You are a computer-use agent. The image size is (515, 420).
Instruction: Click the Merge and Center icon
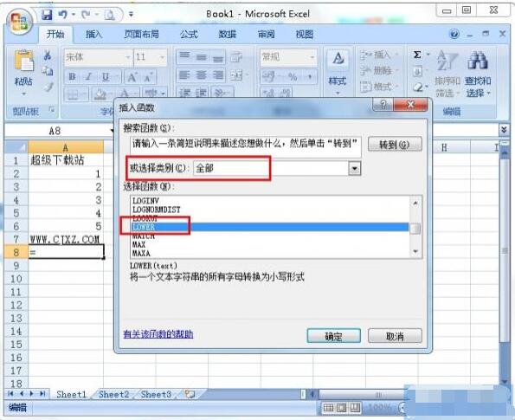[x=236, y=76]
